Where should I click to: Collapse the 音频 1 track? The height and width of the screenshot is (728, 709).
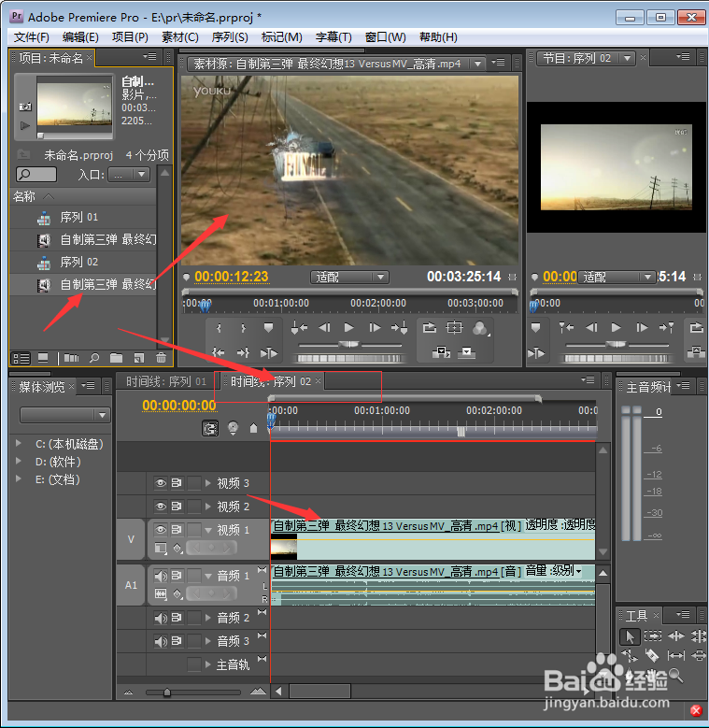pyautogui.click(x=208, y=577)
